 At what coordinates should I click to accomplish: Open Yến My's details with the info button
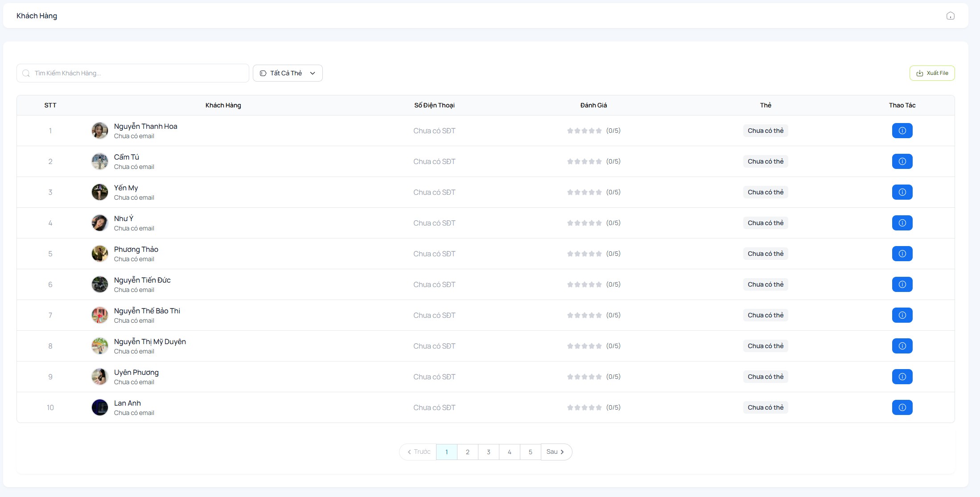(x=902, y=192)
